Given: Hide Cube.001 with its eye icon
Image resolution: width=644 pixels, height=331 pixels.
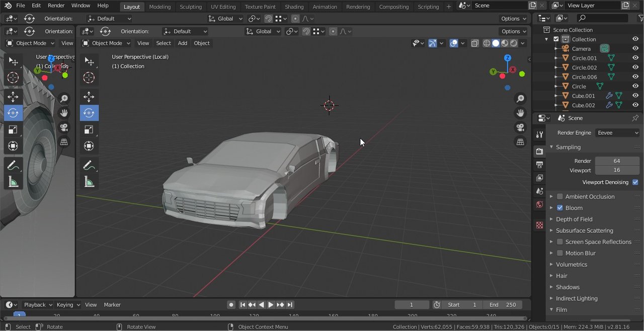Looking at the screenshot, I should [635, 96].
